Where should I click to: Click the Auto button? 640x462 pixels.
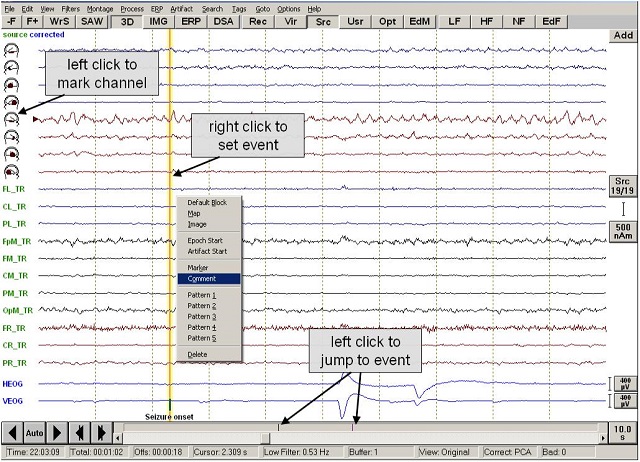34,433
